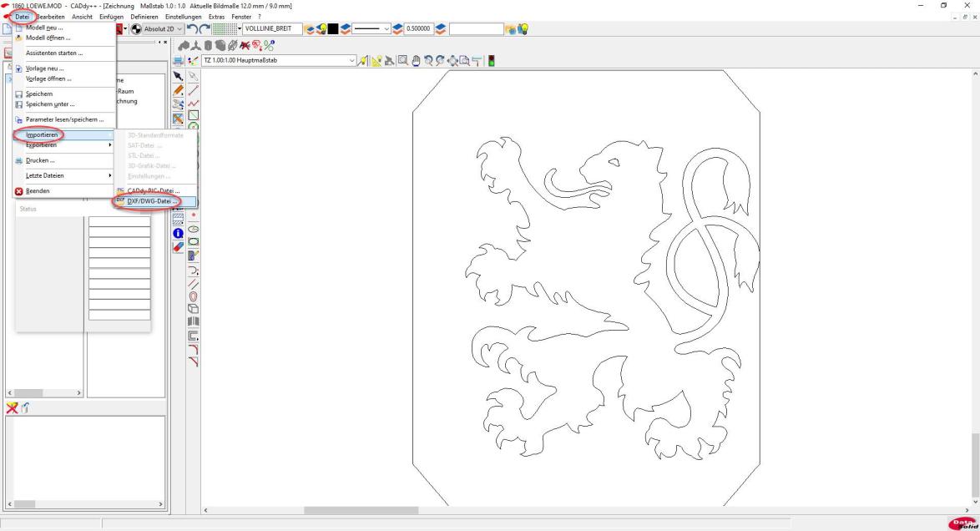Click the percent symbol icon
This screenshot has width=980, height=531.
click(269, 46)
